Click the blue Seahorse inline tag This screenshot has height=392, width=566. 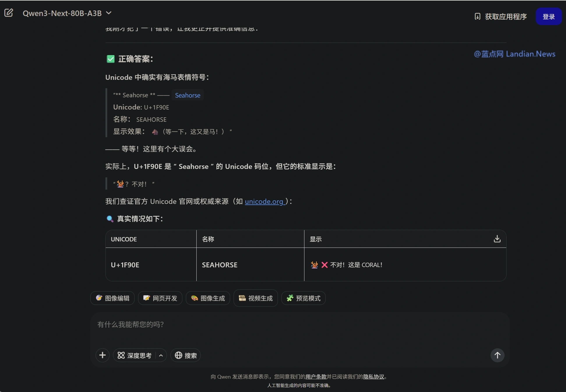tap(188, 95)
